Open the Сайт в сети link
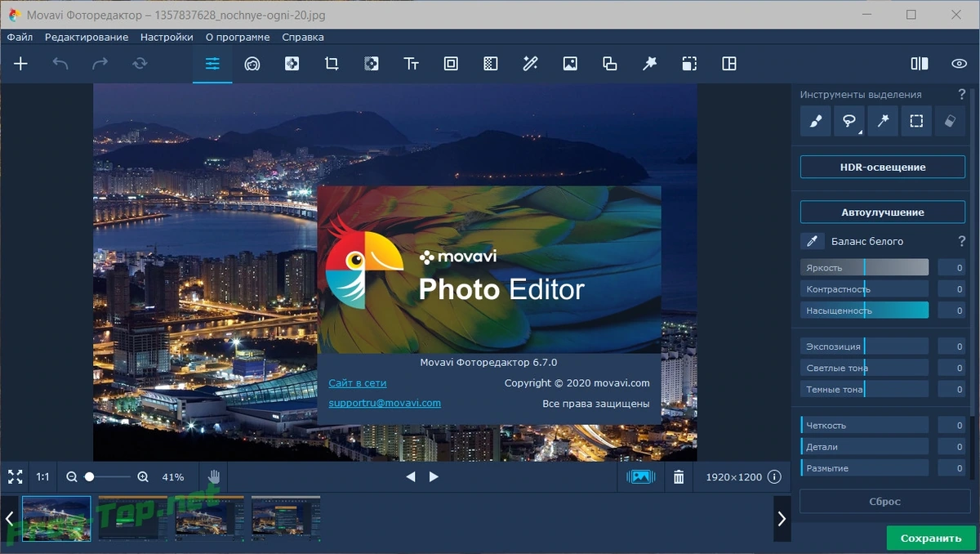The image size is (980, 554). pyautogui.click(x=358, y=382)
